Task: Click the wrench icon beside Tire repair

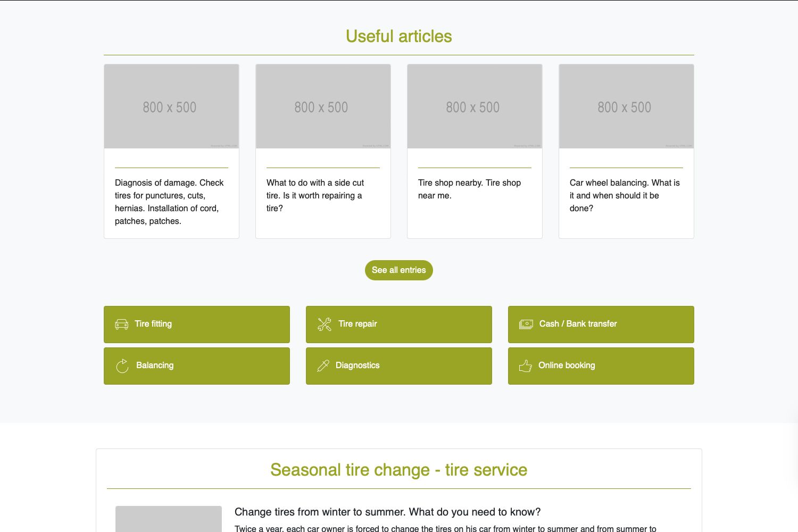Action: click(x=325, y=324)
